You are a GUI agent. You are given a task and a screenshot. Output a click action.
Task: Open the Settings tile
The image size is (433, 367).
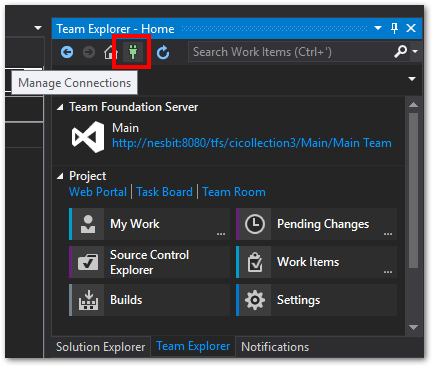[x=316, y=300]
